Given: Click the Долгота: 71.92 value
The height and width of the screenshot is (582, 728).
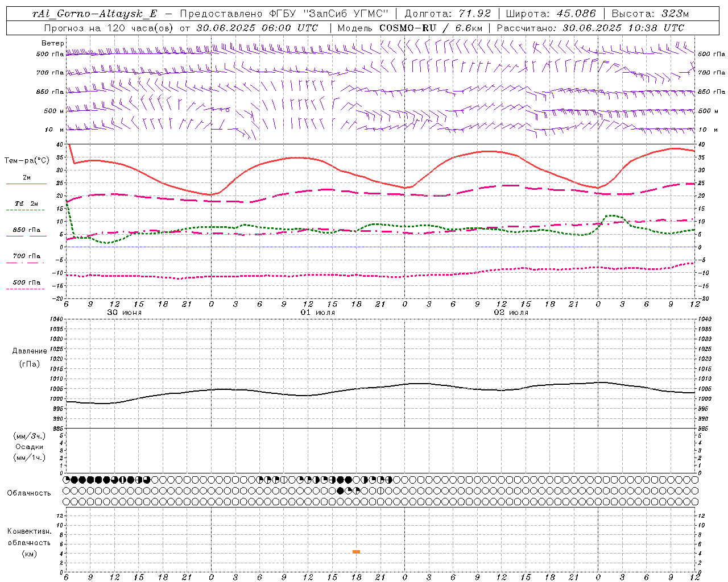Looking at the screenshot, I should 447,14.
